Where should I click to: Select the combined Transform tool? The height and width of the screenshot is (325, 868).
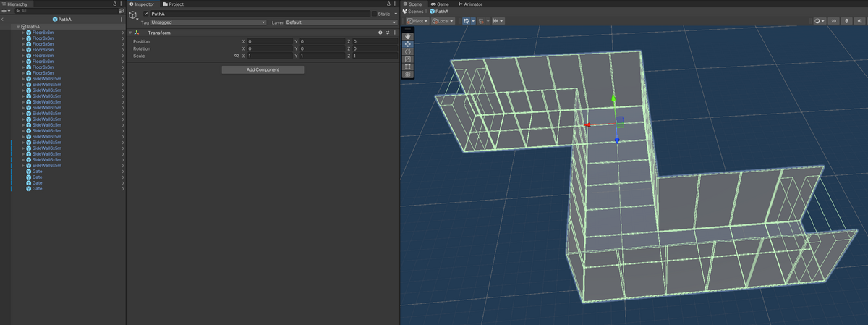pyautogui.click(x=408, y=74)
